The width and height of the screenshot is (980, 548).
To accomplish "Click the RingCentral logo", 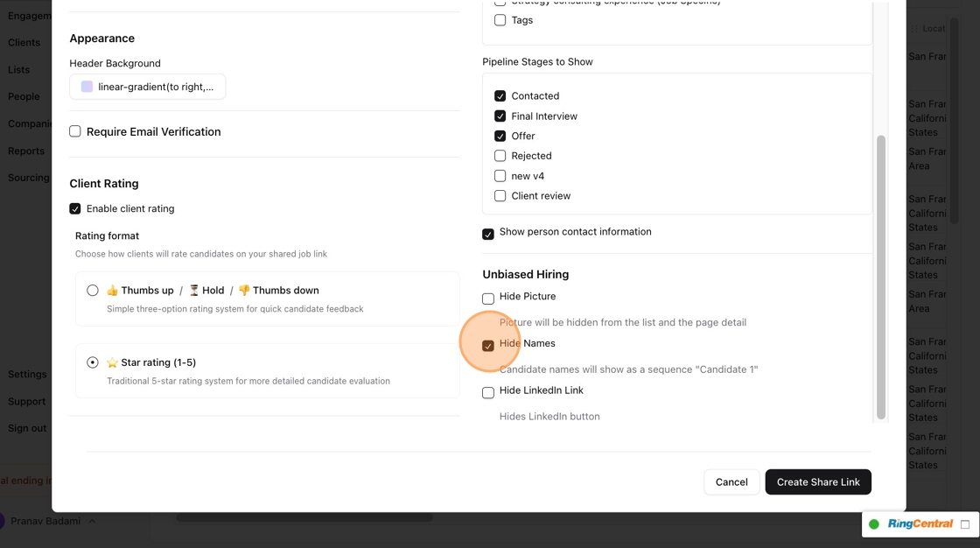I will point(920,524).
